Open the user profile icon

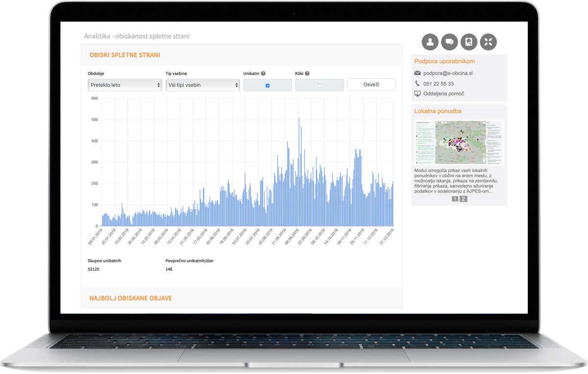pos(430,42)
